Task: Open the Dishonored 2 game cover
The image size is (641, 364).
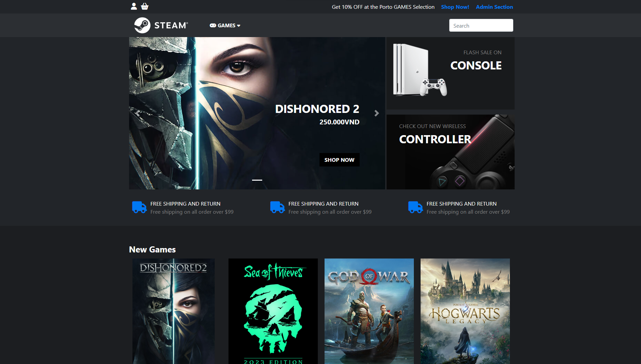Action: click(174, 311)
